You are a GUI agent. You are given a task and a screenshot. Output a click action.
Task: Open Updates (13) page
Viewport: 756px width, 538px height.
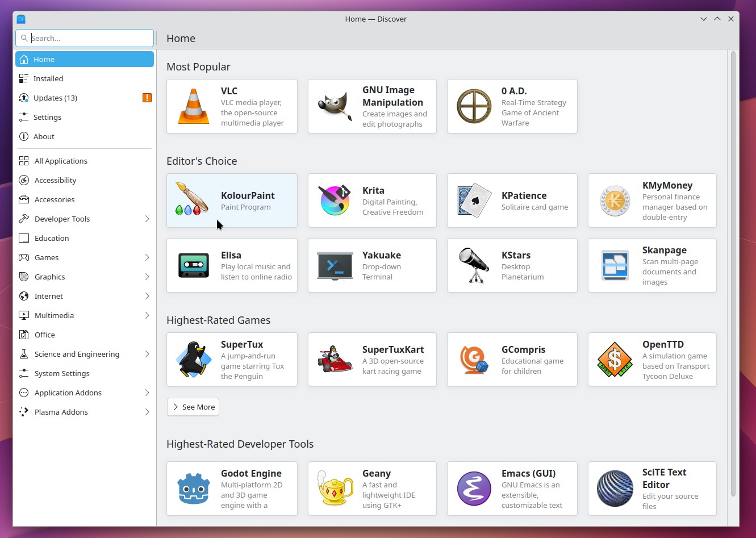(x=85, y=98)
